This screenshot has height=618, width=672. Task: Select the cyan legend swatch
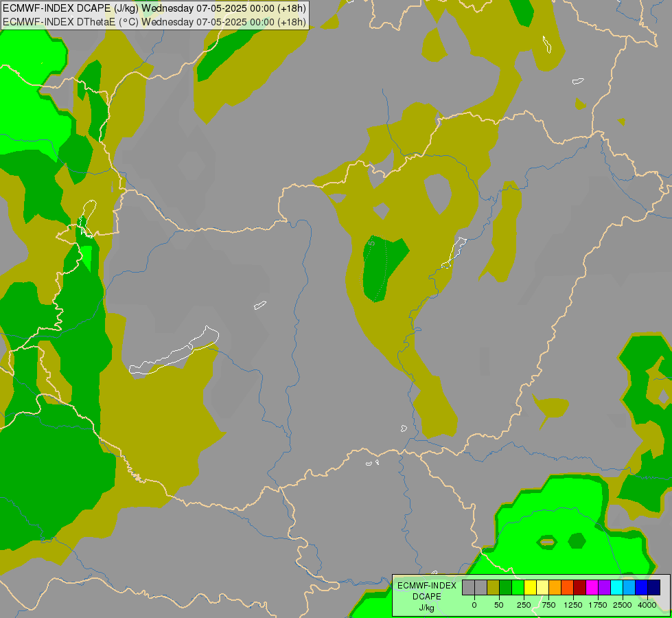pos(616,588)
